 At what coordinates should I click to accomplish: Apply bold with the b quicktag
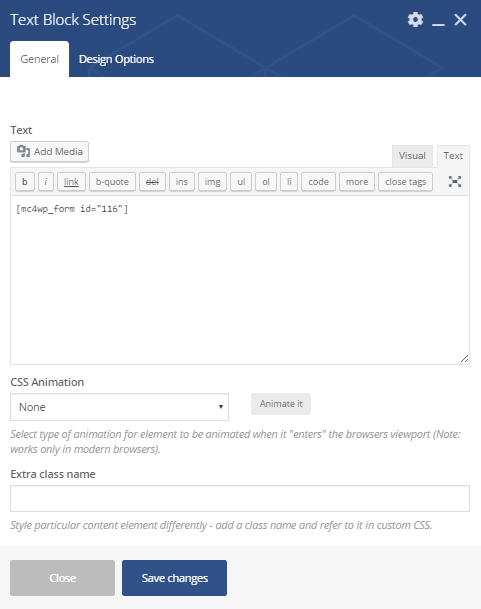tap(25, 182)
